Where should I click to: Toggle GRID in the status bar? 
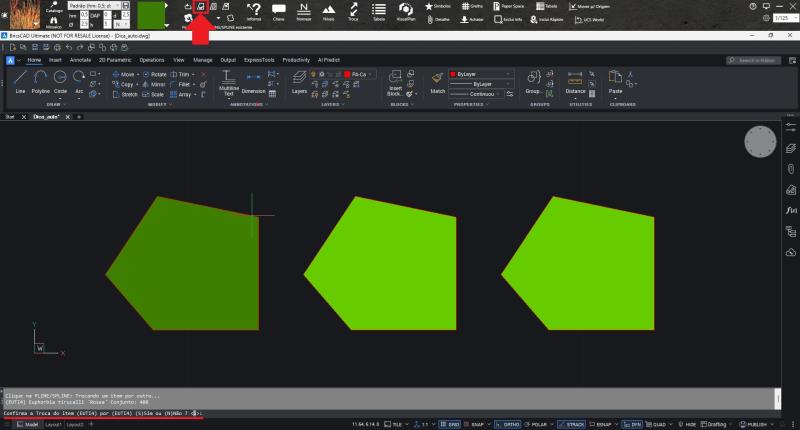coord(453,424)
